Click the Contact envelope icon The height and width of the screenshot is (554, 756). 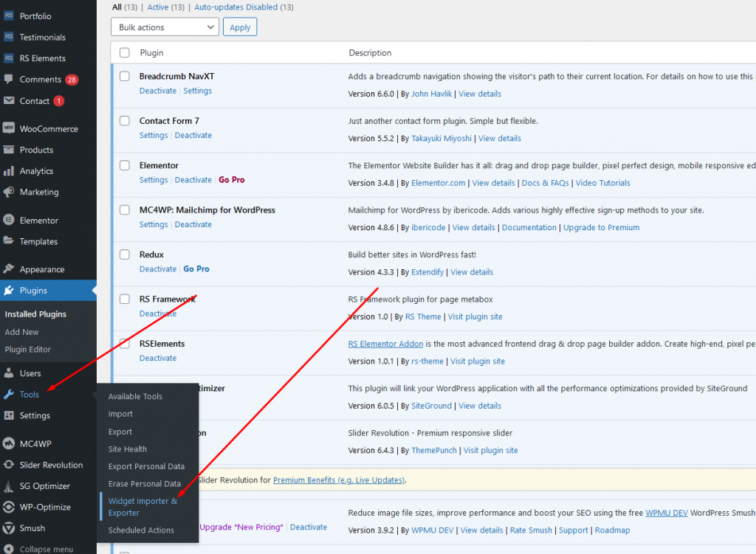(x=9, y=100)
